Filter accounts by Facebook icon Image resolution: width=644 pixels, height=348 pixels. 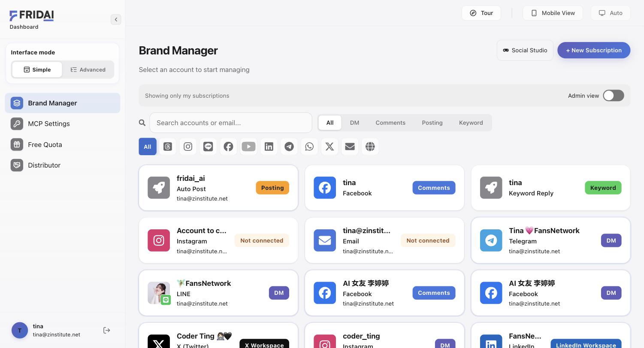tap(228, 147)
